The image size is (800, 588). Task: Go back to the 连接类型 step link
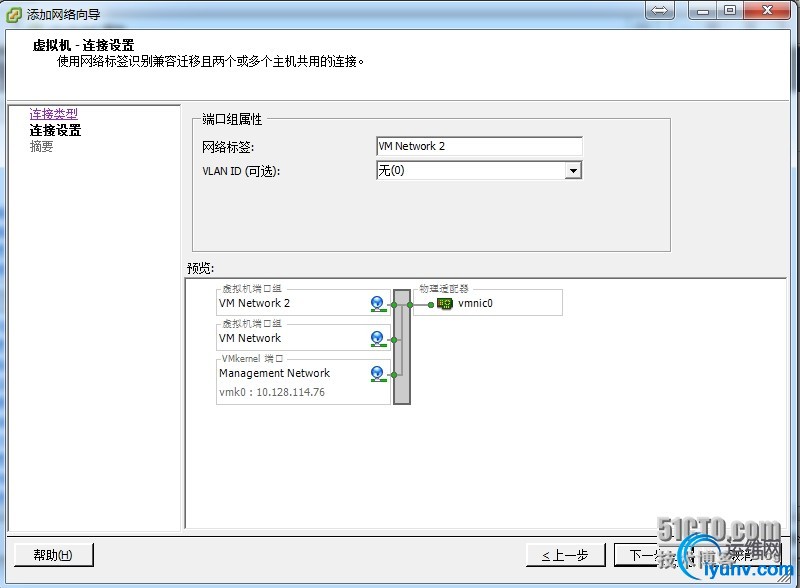click(x=54, y=114)
